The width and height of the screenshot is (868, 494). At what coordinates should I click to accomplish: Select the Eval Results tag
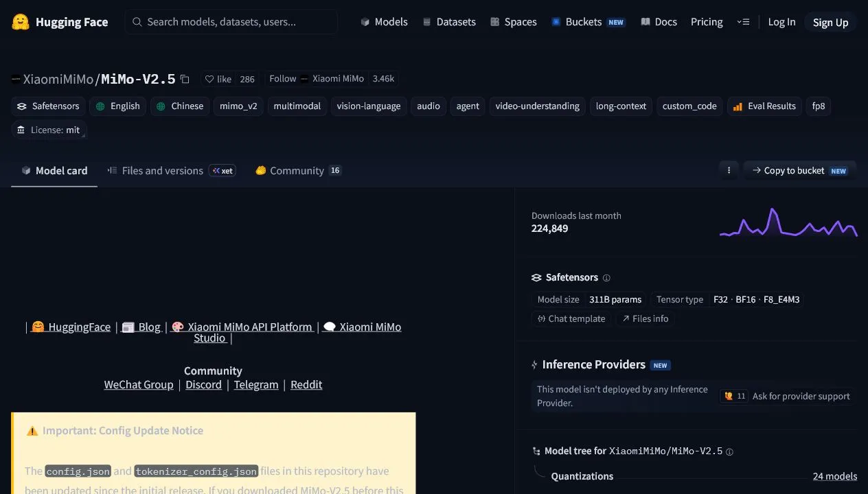coord(764,106)
